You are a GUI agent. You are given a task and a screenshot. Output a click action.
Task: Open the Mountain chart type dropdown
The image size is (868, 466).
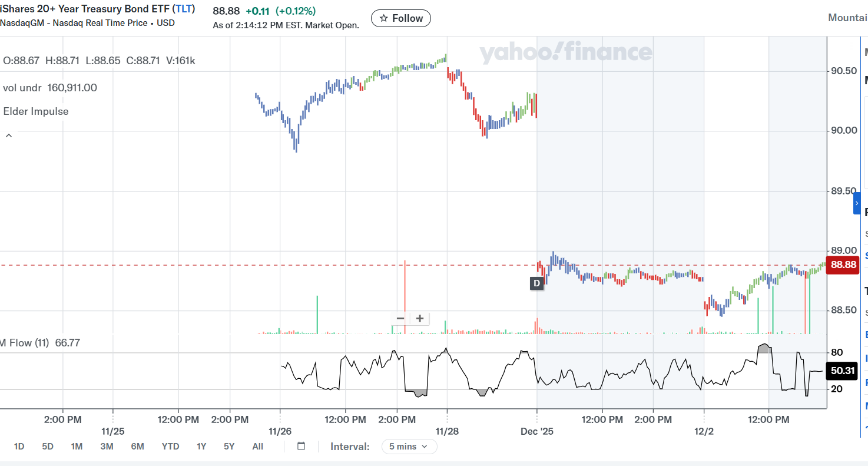(847, 18)
